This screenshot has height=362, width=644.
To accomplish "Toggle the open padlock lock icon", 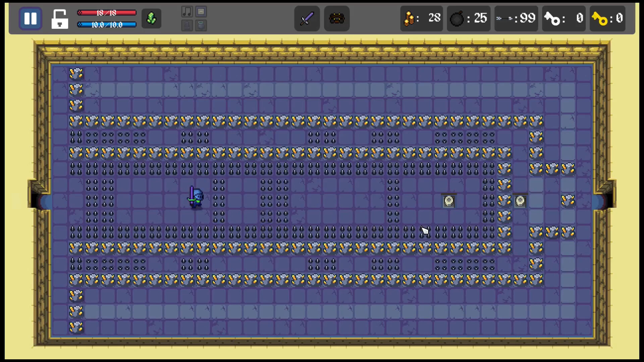I will click(x=60, y=19).
